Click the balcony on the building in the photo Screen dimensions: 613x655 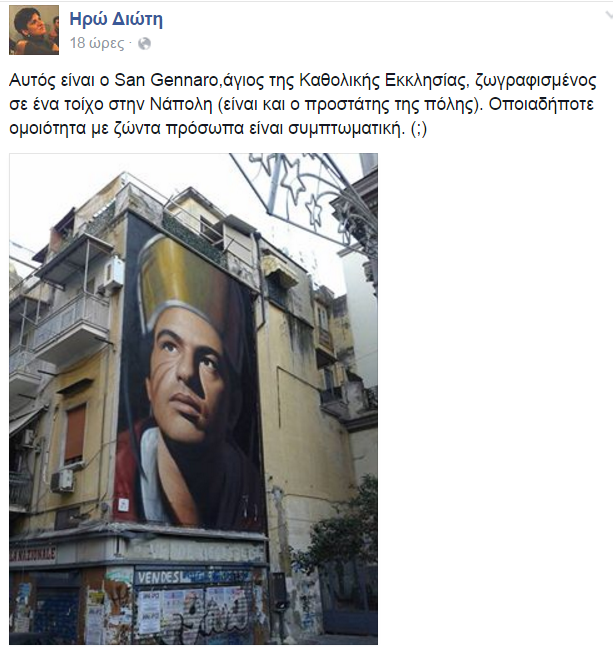point(71,326)
